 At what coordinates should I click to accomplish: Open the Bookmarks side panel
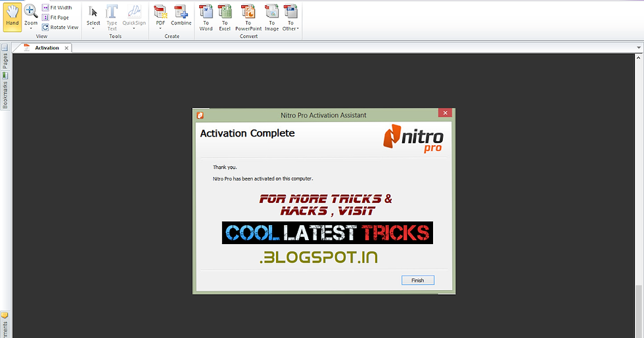5,91
